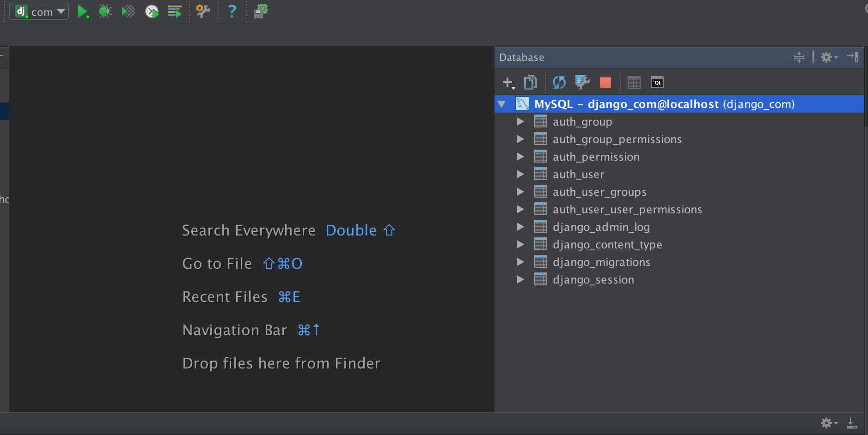Add a new data source with plus icon
Image resolution: width=868 pixels, height=435 pixels.
point(508,83)
